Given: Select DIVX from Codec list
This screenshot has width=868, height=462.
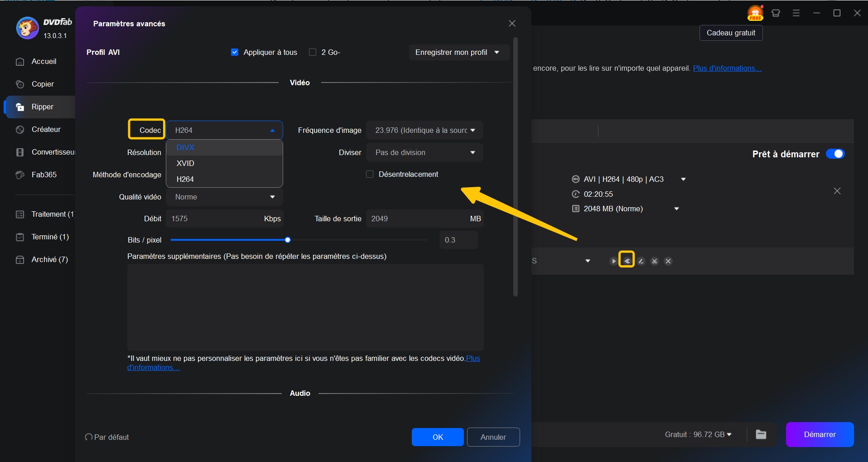Looking at the screenshot, I should (225, 147).
